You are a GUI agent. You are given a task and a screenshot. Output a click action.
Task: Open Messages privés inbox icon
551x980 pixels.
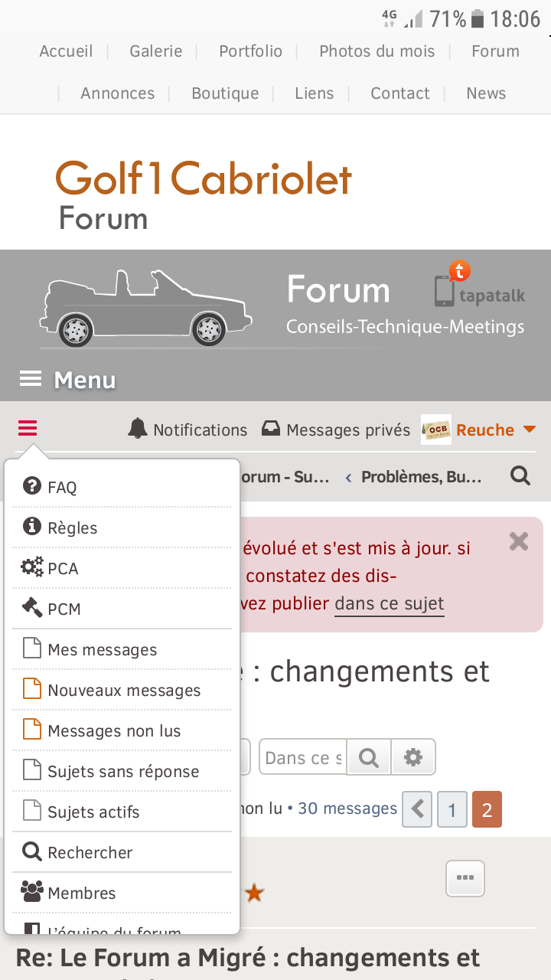click(271, 429)
